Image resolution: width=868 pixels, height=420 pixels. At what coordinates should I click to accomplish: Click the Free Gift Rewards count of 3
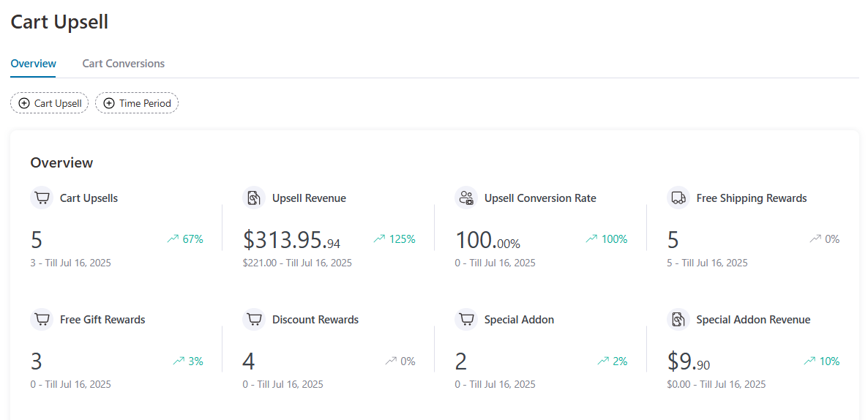point(37,361)
